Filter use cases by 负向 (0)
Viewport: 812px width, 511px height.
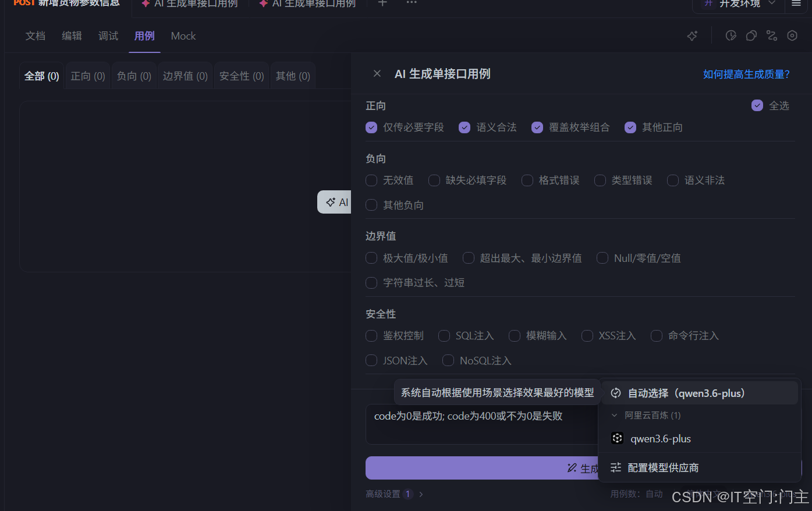134,76
